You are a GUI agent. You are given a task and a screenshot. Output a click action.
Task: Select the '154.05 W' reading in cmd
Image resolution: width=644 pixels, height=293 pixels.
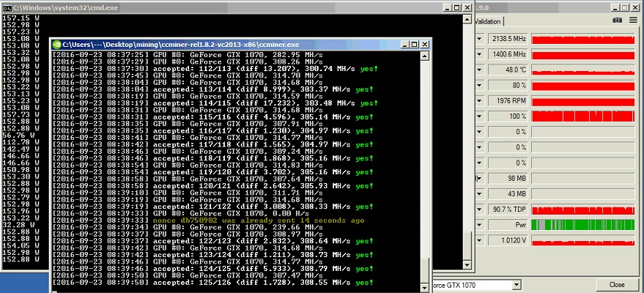[21, 246]
